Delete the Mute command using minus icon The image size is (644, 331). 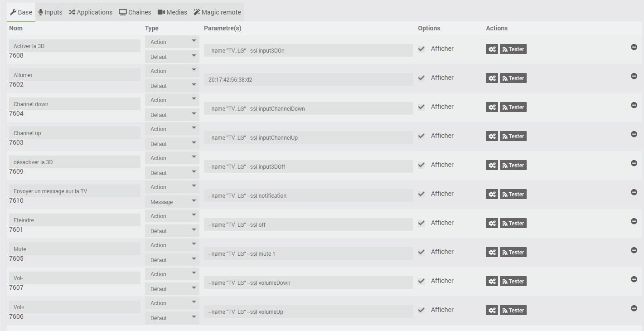click(634, 250)
